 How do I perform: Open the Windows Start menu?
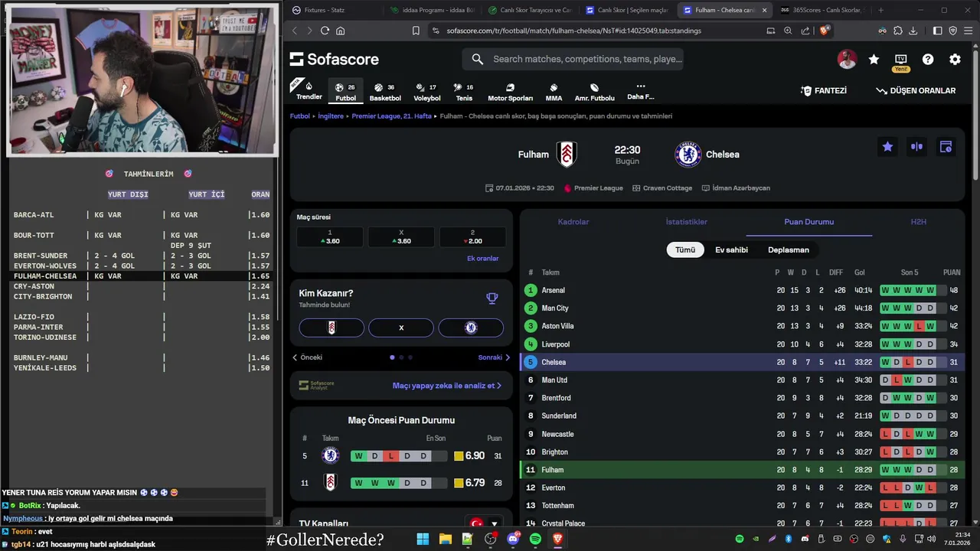[x=423, y=539]
